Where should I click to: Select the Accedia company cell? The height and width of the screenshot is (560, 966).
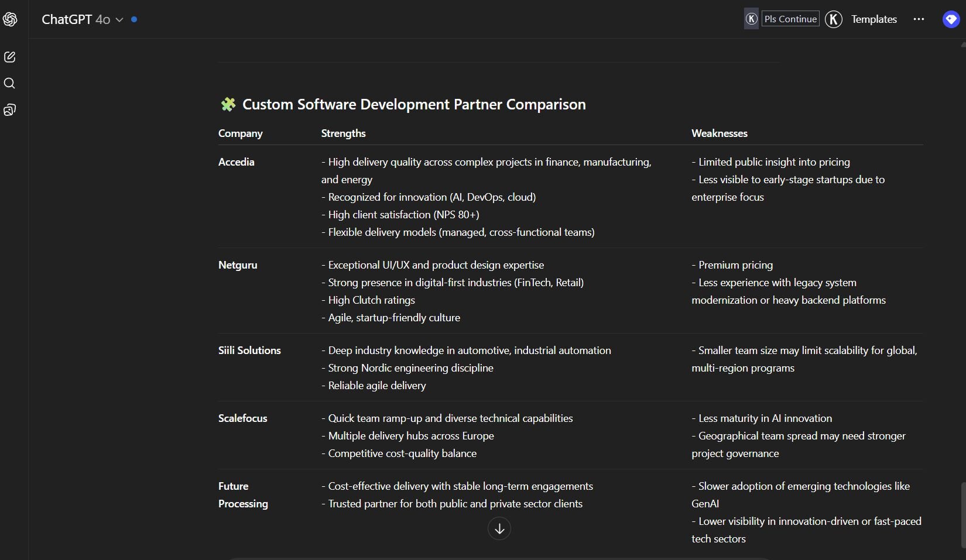[237, 162]
